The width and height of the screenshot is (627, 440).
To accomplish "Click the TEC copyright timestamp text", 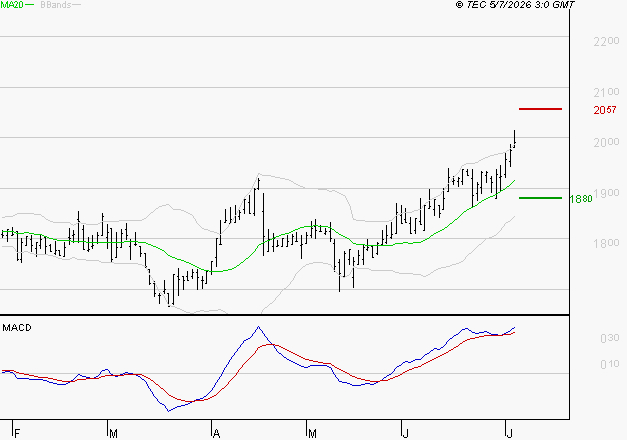I will coord(515,5).
